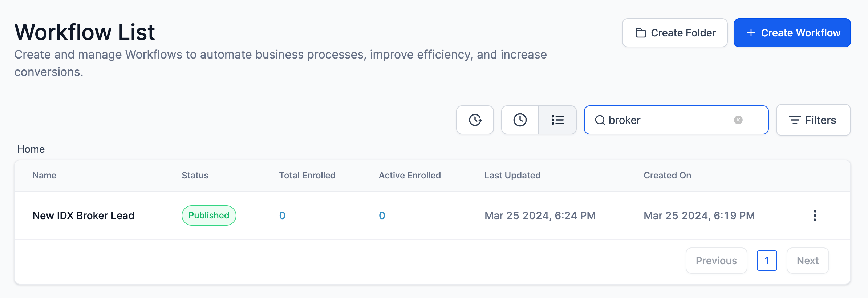
Task: Switch to recent clock view
Action: [520, 120]
